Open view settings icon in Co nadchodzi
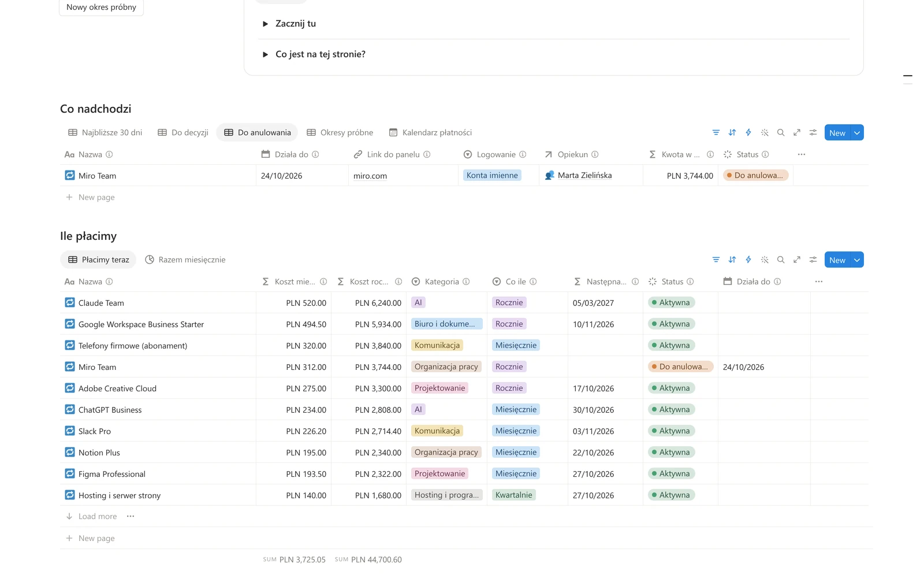Screen dimensions: 924x578 (x=813, y=132)
